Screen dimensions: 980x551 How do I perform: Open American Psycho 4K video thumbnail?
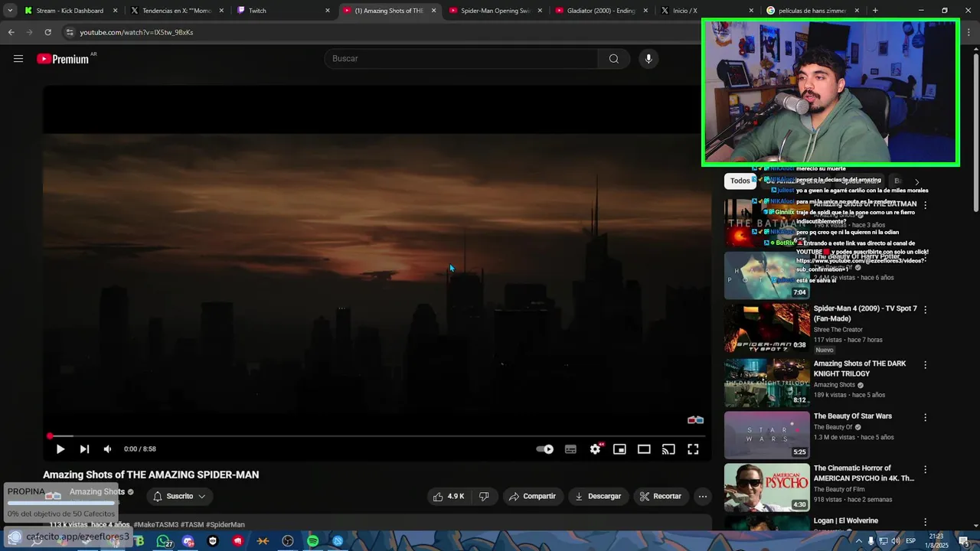[x=766, y=487]
